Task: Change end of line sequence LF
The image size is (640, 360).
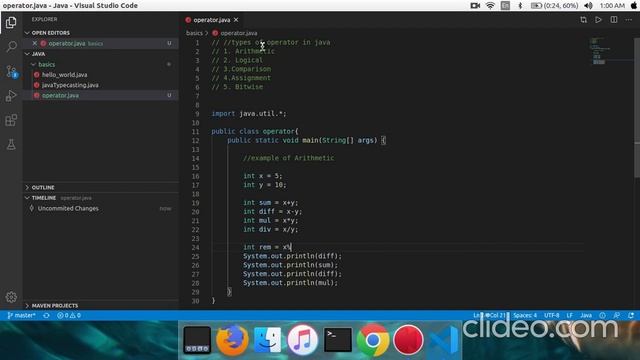Action: [570, 316]
